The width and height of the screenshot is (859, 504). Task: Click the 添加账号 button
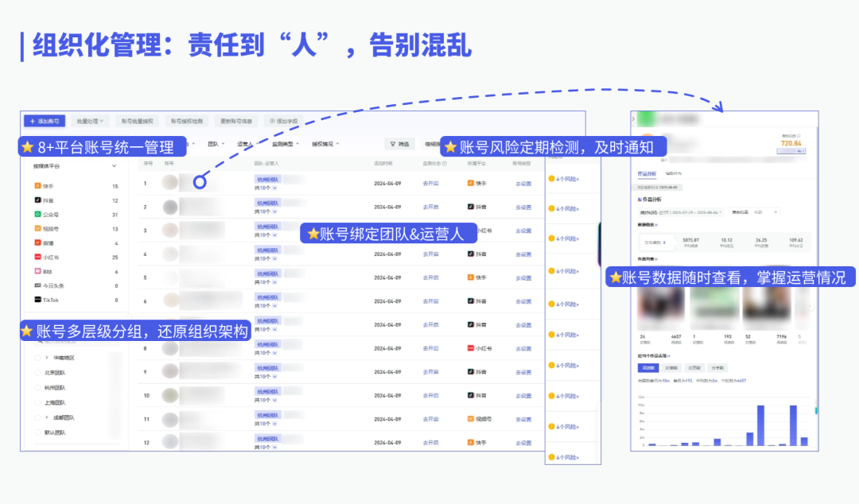click(44, 121)
